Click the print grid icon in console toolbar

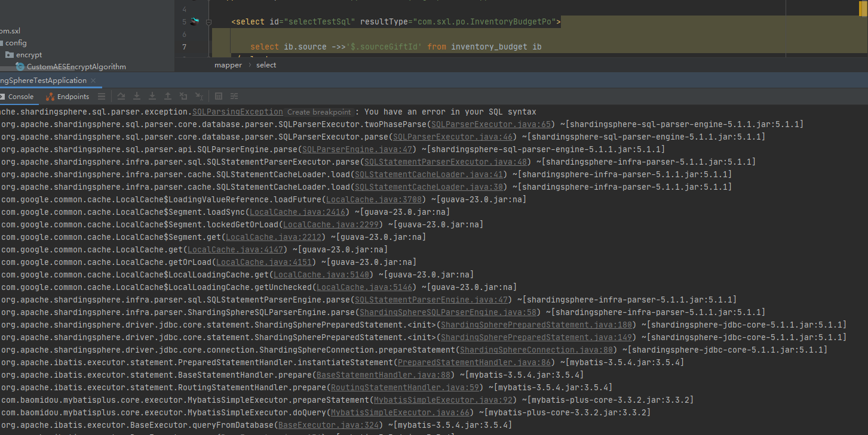pyautogui.click(x=218, y=96)
